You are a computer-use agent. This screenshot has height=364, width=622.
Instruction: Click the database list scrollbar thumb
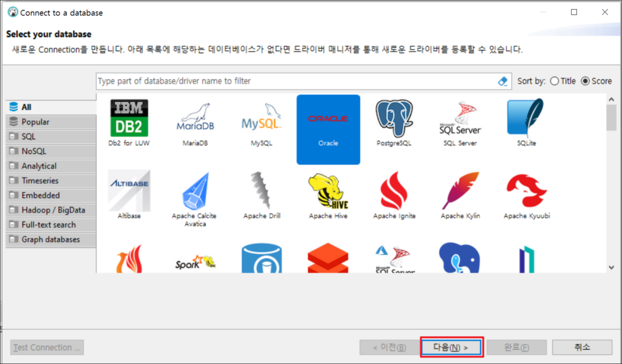(x=611, y=118)
